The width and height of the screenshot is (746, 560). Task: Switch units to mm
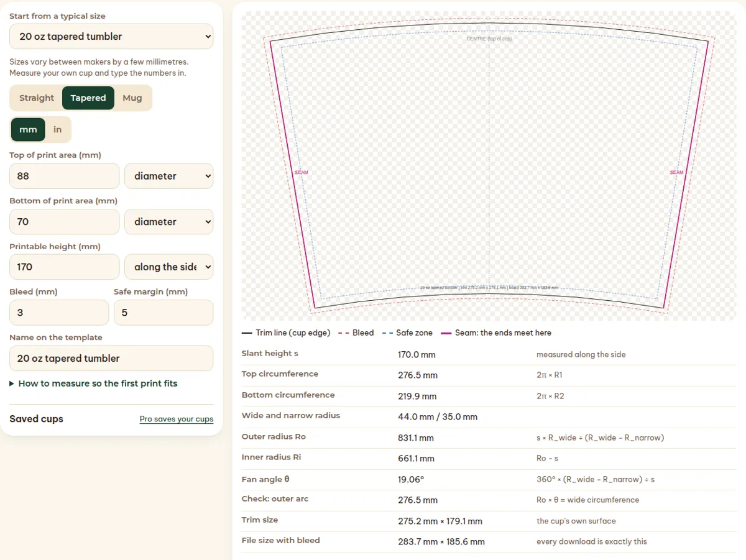(29, 130)
